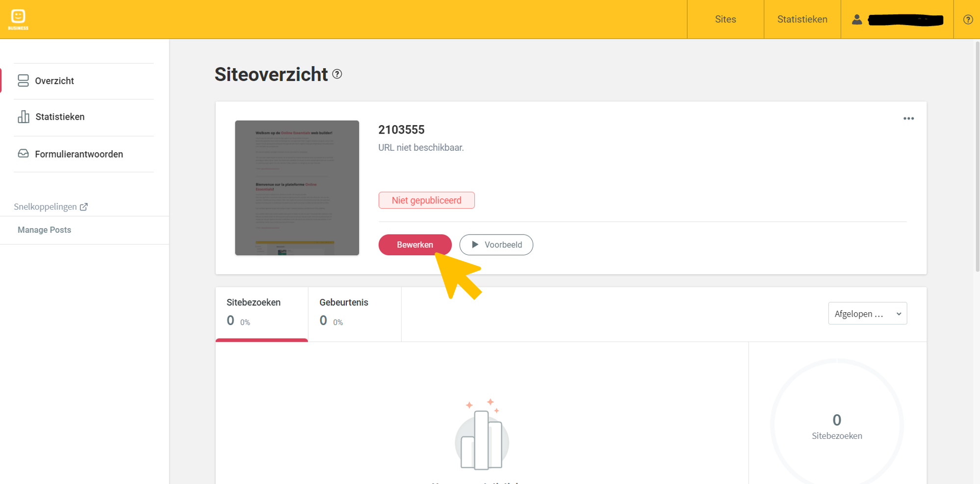Open three-dots menu on site card

point(908,119)
